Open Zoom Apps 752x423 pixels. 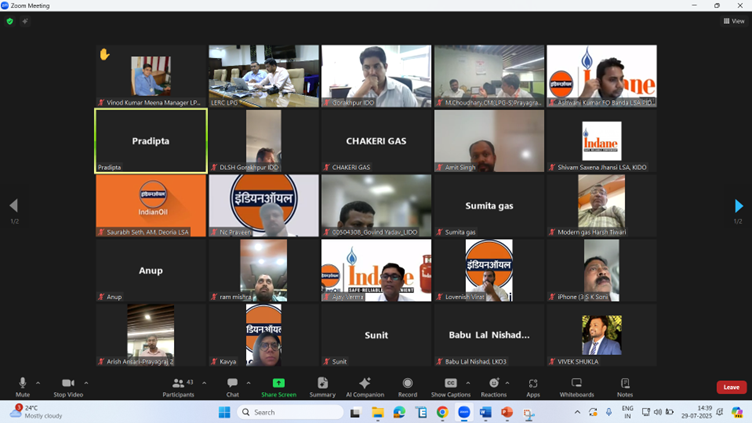click(x=533, y=385)
